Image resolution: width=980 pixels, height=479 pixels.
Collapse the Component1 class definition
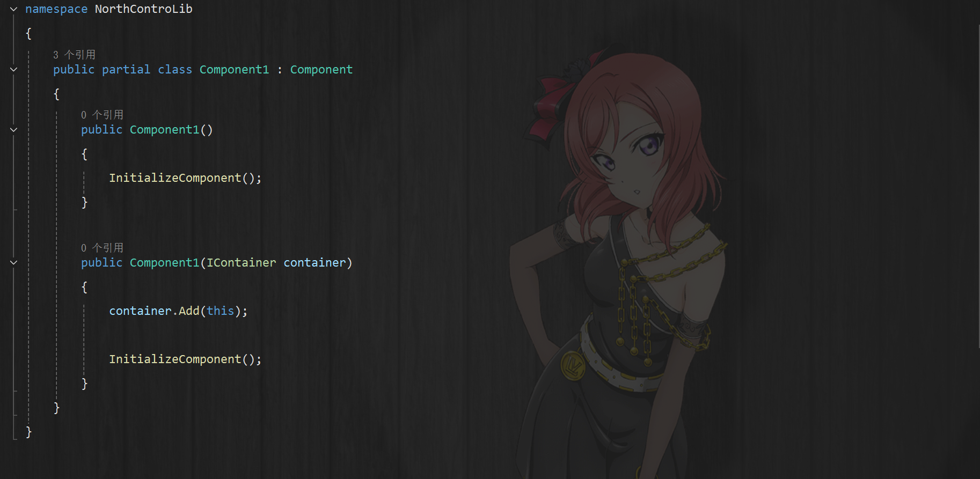(x=14, y=70)
